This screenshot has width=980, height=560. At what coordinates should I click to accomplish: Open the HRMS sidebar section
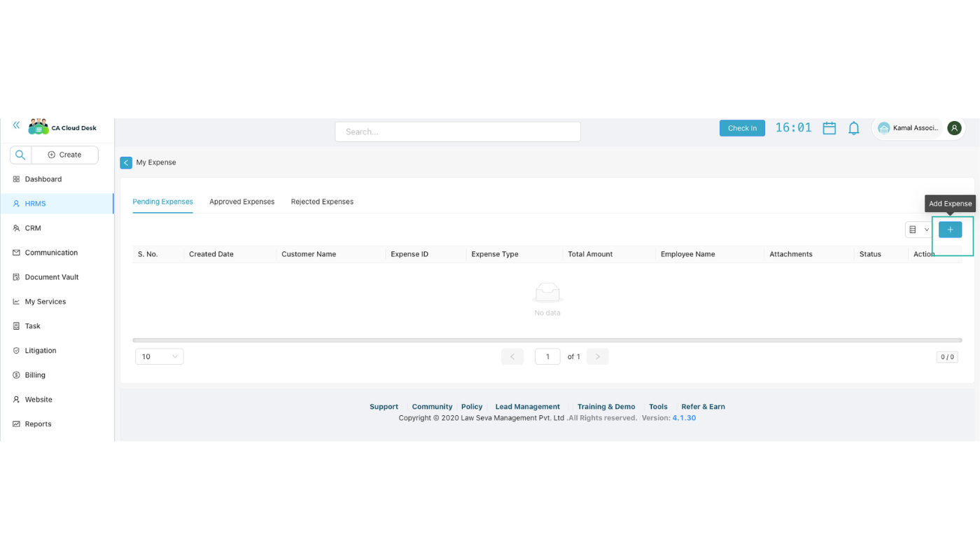34,203
